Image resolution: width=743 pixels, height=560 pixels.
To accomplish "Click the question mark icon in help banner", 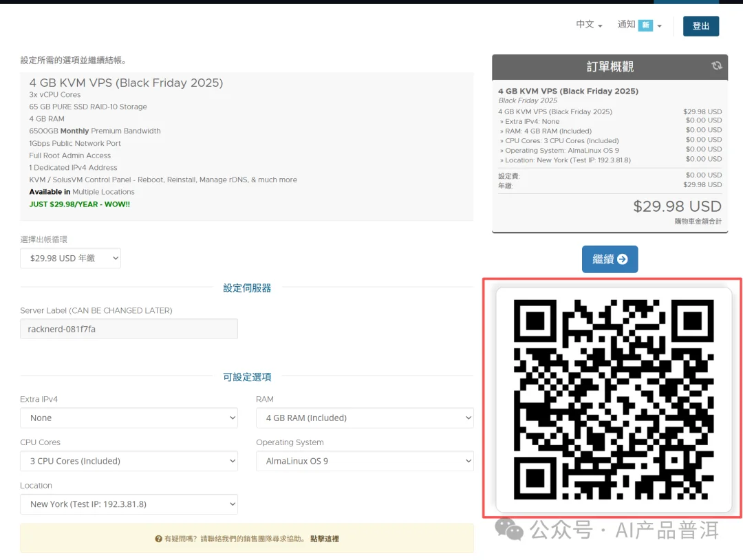I will click(x=158, y=539).
